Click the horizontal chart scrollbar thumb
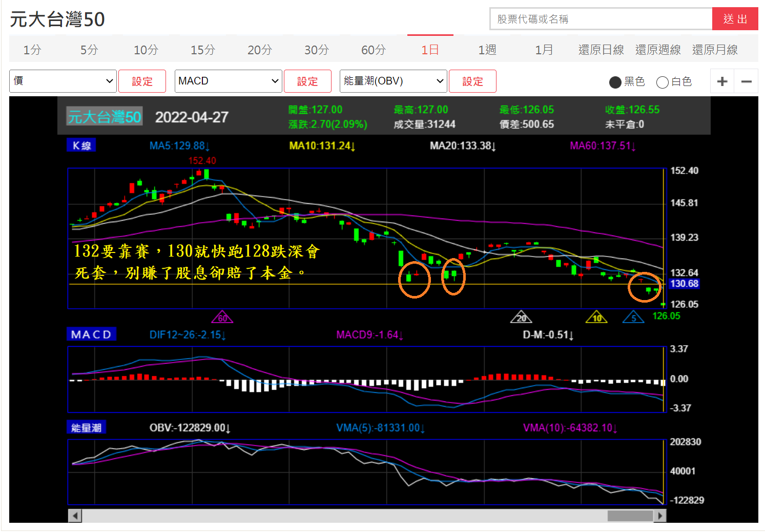 [x=630, y=516]
